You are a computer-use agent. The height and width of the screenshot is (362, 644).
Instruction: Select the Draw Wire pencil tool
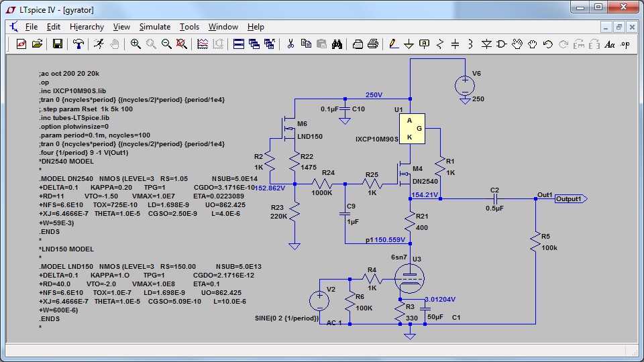[394, 44]
